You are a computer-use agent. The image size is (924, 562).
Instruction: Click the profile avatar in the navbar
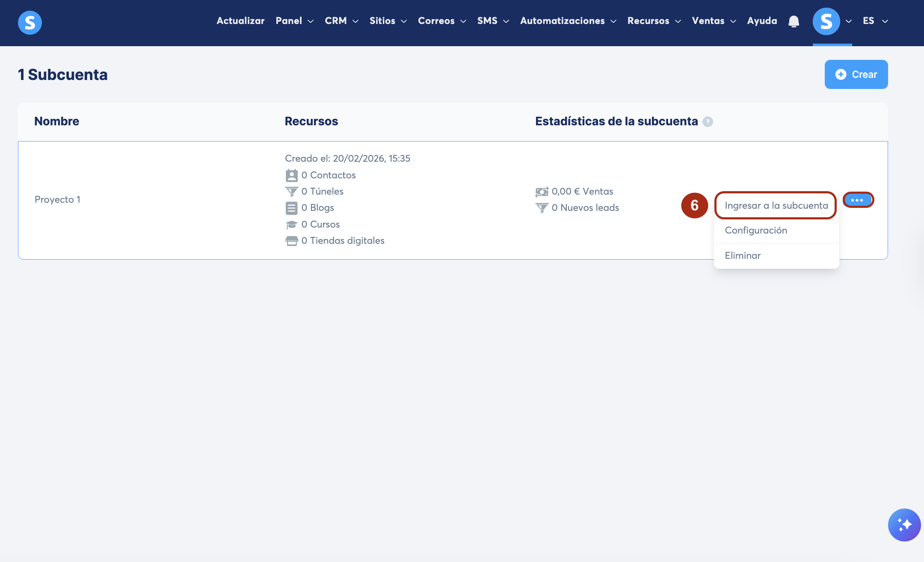826,21
